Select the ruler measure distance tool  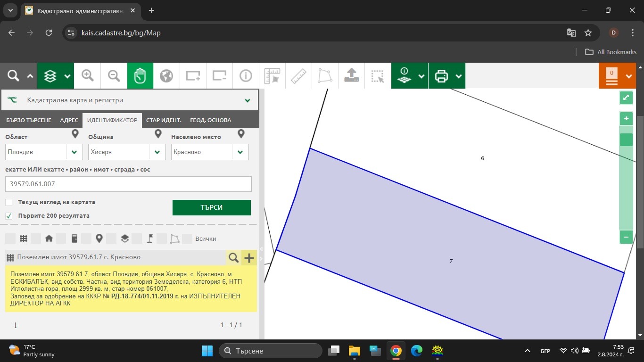coord(299,75)
